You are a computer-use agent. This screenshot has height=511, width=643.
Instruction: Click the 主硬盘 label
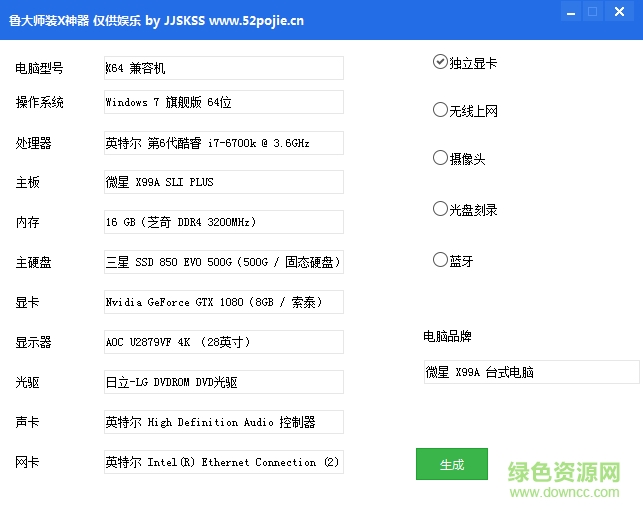pyautogui.click(x=34, y=262)
